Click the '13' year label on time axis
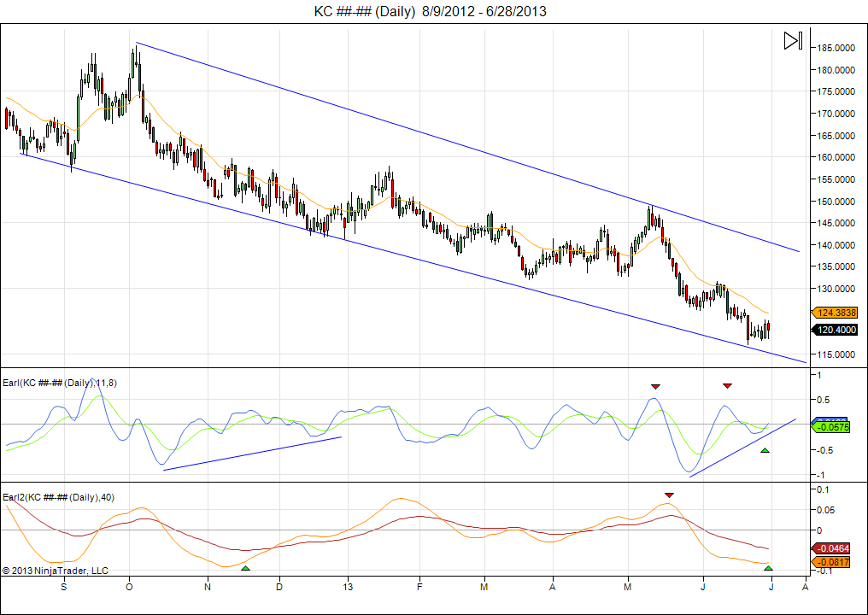 click(x=348, y=588)
